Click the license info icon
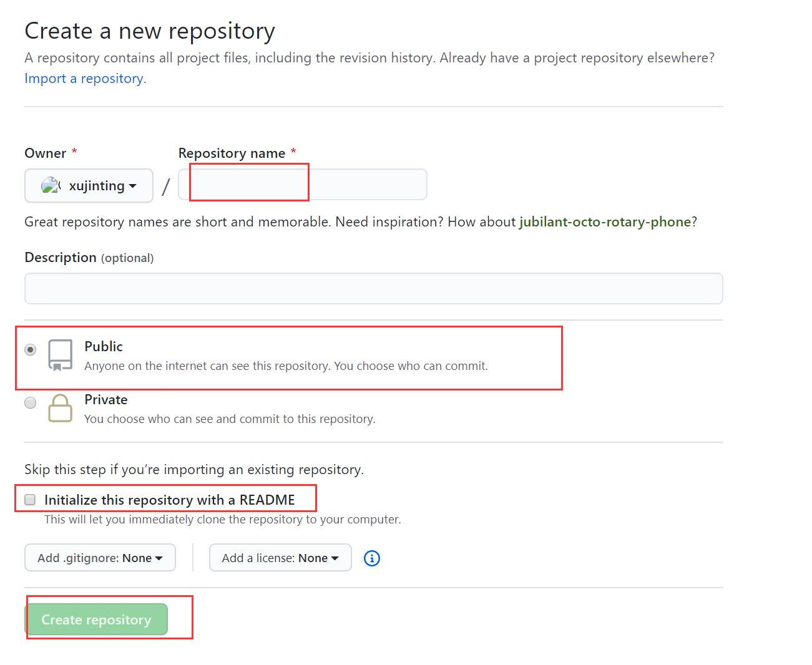Screen dimensions: 812x665 click(372, 558)
